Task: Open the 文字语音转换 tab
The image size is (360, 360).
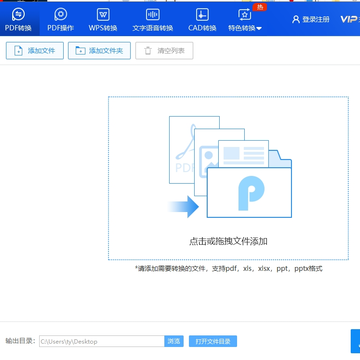Action: coord(153,20)
